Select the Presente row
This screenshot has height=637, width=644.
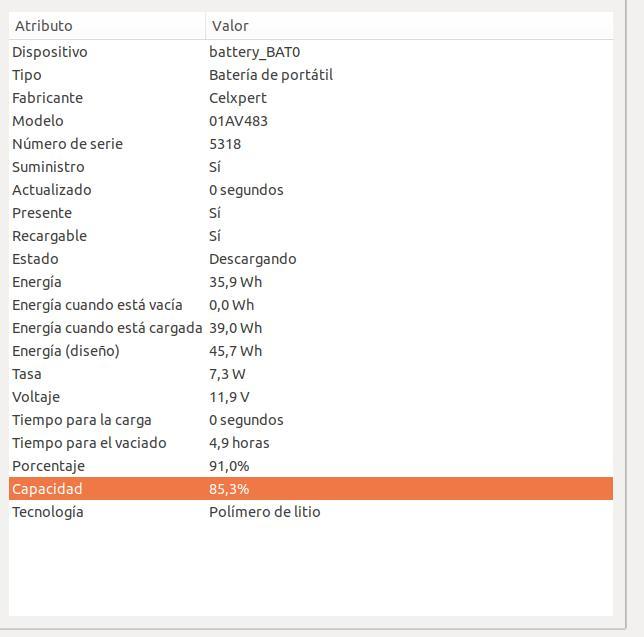point(311,213)
